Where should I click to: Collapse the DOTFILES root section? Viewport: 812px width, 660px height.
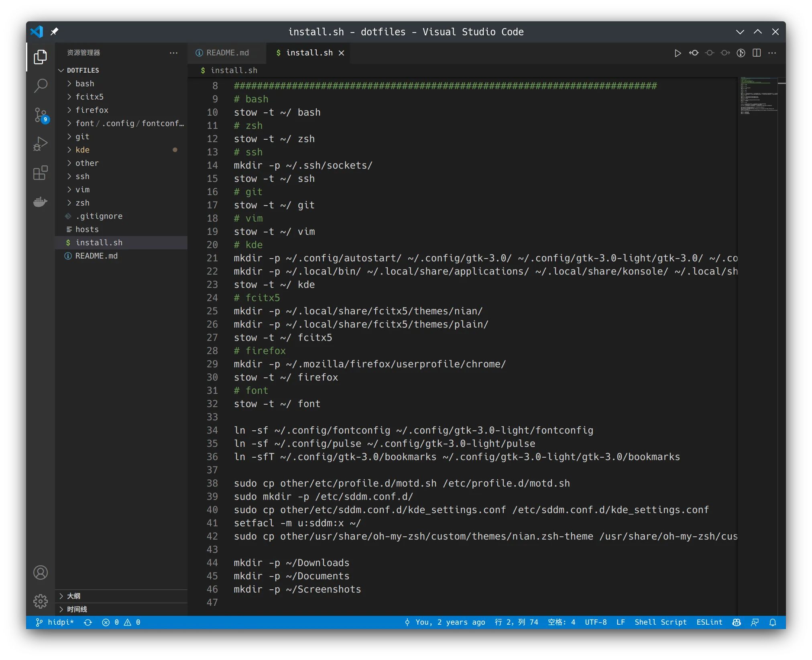[83, 70]
